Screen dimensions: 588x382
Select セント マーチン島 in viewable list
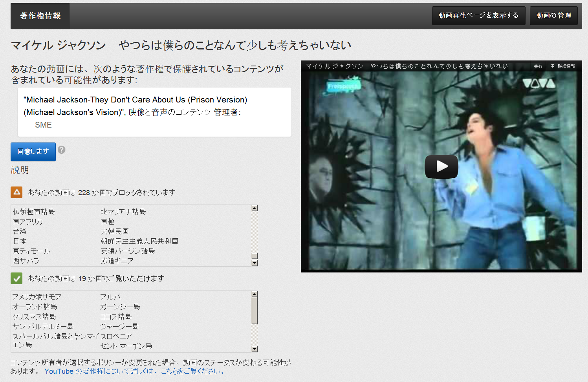click(x=126, y=346)
